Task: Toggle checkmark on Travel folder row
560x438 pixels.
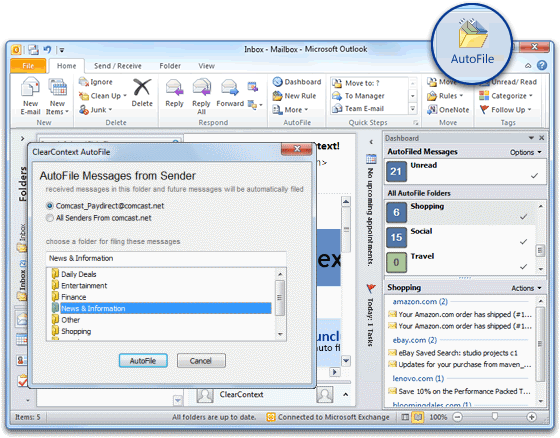Action: click(x=524, y=267)
